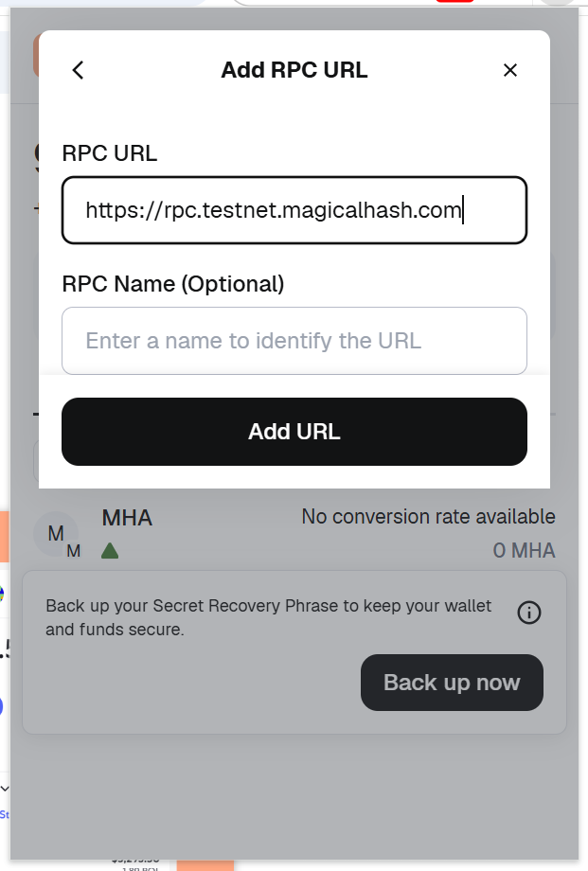Go back using the left chevron arrow
This screenshot has width=588, height=871.
point(79,70)
